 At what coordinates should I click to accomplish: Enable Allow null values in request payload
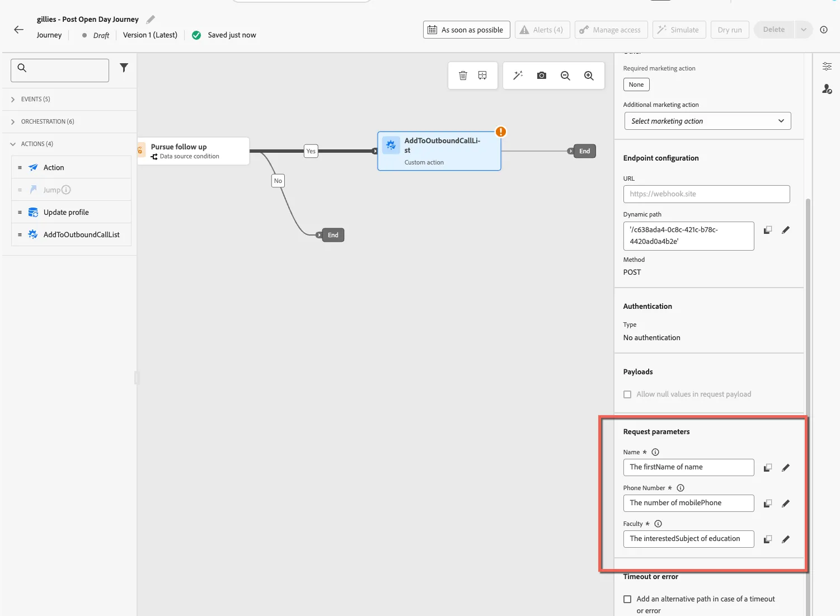[627, 394]
